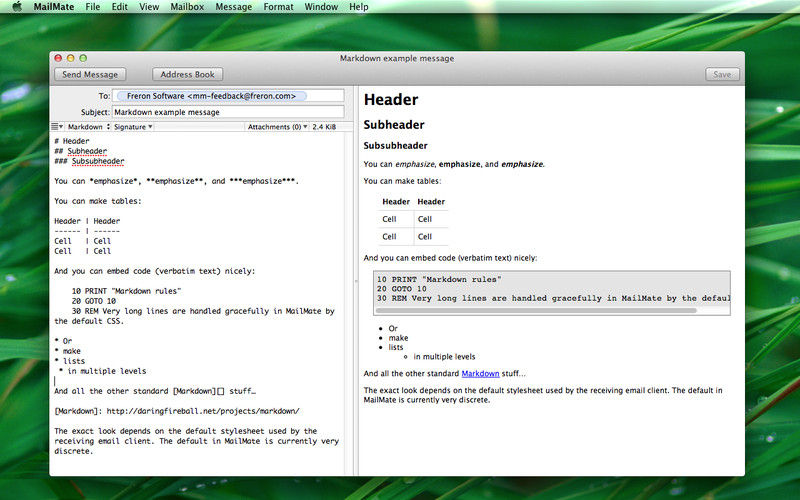Open the Help menu

tap(359, 7)
